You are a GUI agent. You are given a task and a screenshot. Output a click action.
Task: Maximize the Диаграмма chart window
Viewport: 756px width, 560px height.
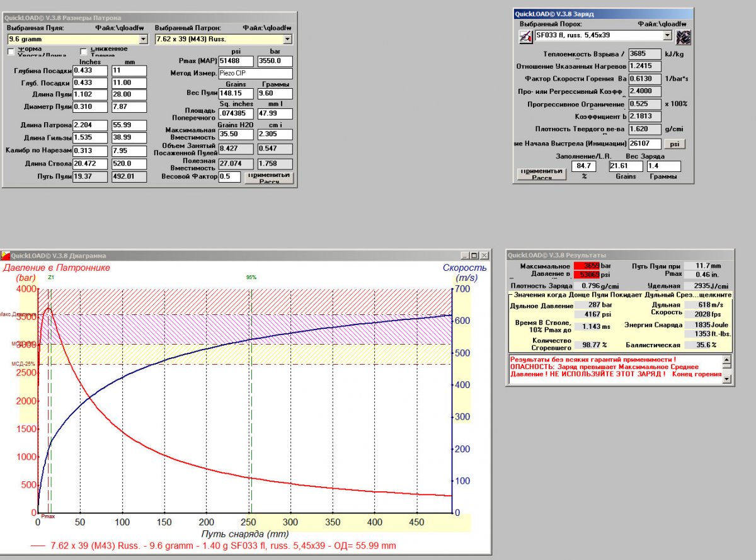[x=474, y=256]
